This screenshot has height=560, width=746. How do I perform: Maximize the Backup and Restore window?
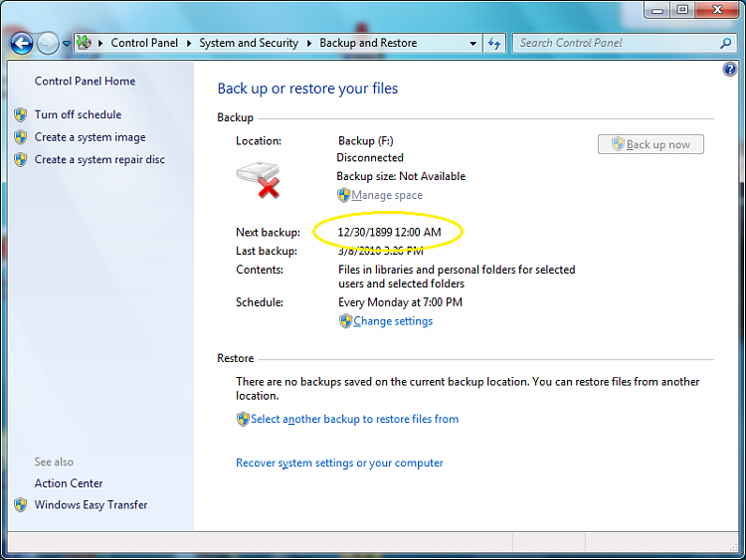[682, 10]
